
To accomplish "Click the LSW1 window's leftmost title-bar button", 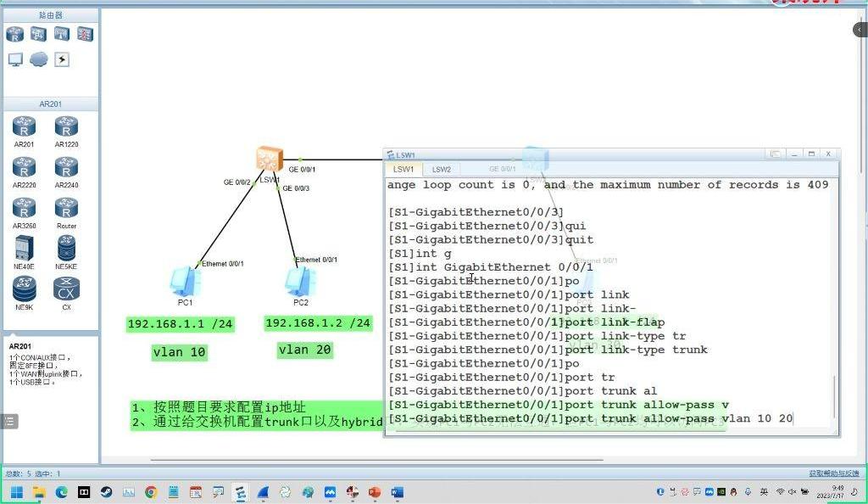I will click(x=776, y=154).
